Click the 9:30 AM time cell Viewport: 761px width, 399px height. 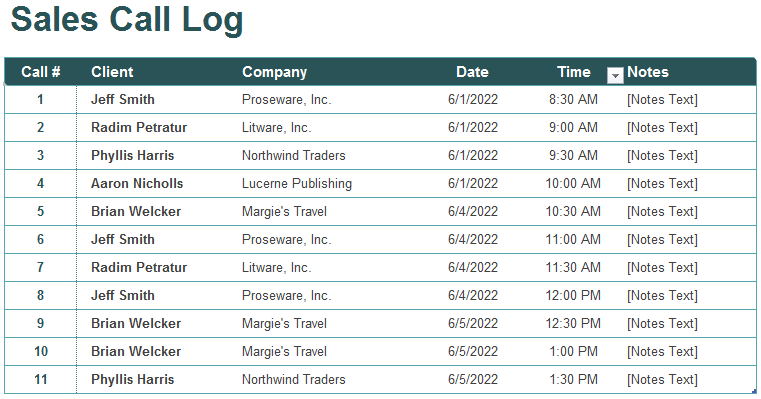point(573,155)
